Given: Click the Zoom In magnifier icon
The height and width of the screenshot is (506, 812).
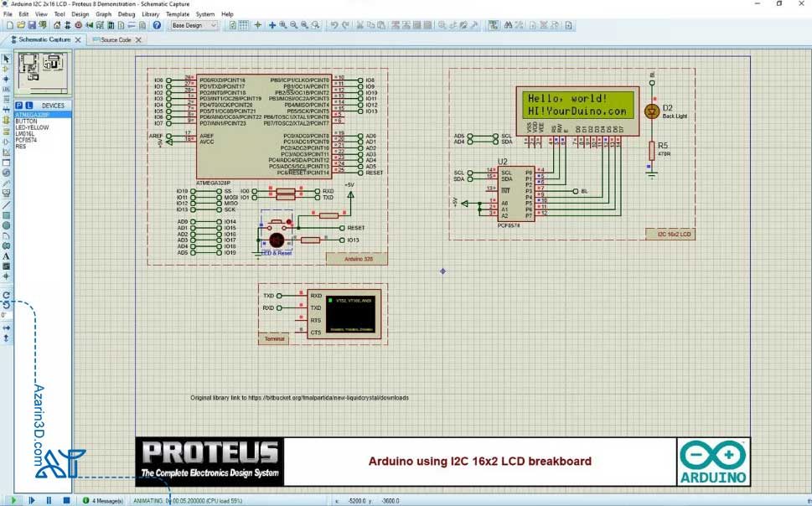Looking at the screenshot, I should pos(283,26).
